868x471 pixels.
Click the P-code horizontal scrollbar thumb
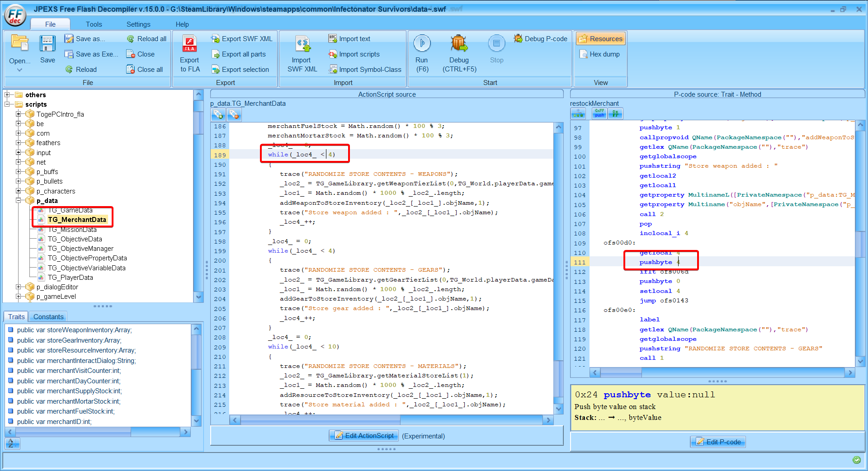pyautogui.click(x=621, y=373)
